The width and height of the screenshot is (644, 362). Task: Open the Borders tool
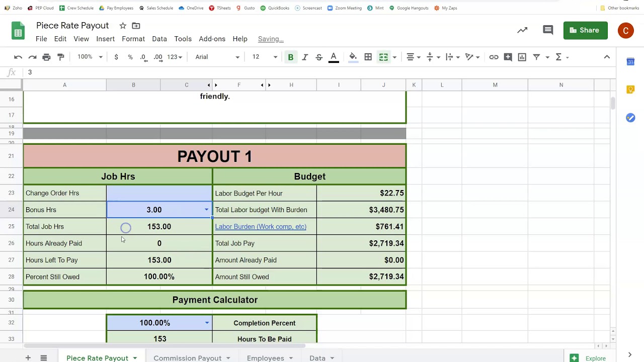coord(368,57)
